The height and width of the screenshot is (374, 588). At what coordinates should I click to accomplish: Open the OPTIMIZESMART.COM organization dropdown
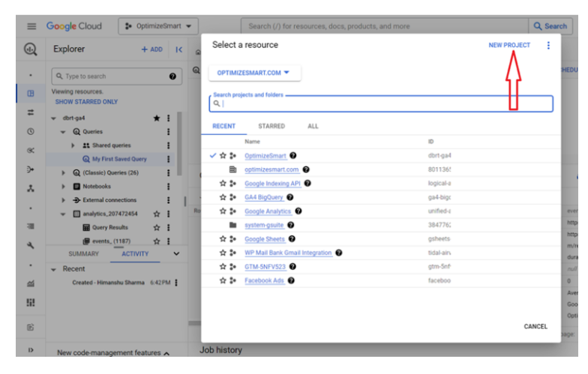pos(255,73)
